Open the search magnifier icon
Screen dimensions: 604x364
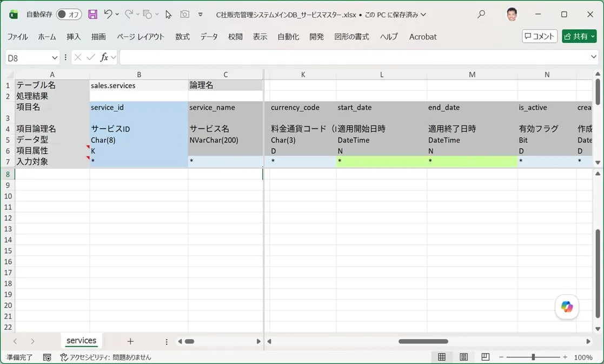481,15
